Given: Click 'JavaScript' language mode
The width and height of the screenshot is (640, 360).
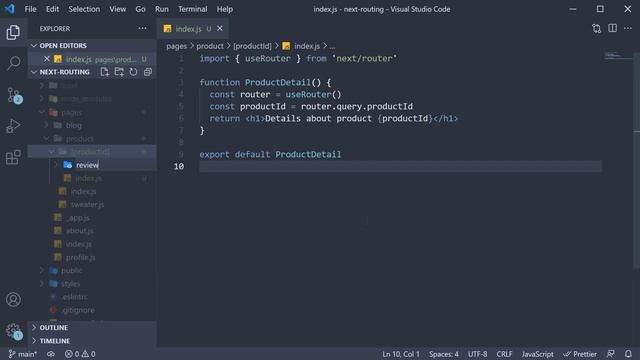Looking at the screenshot, I should [538, 354].
